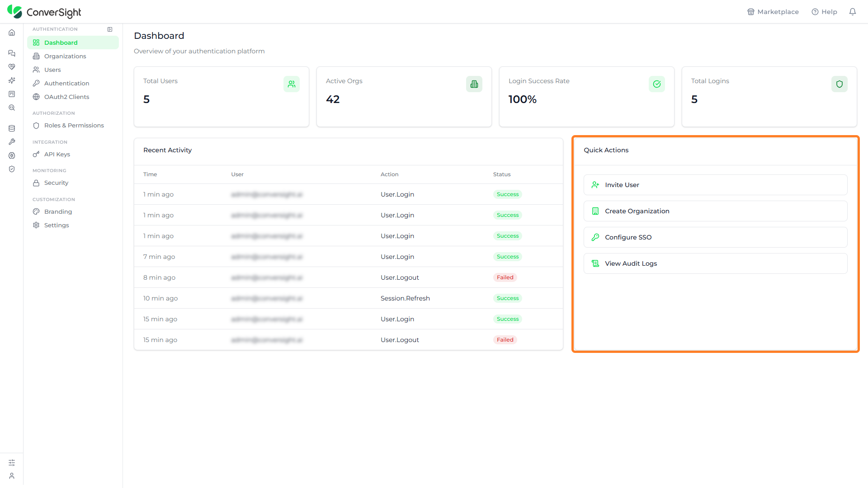Click the ConverSight logo
Screen dimensions: 868x488
pos(44,12)
